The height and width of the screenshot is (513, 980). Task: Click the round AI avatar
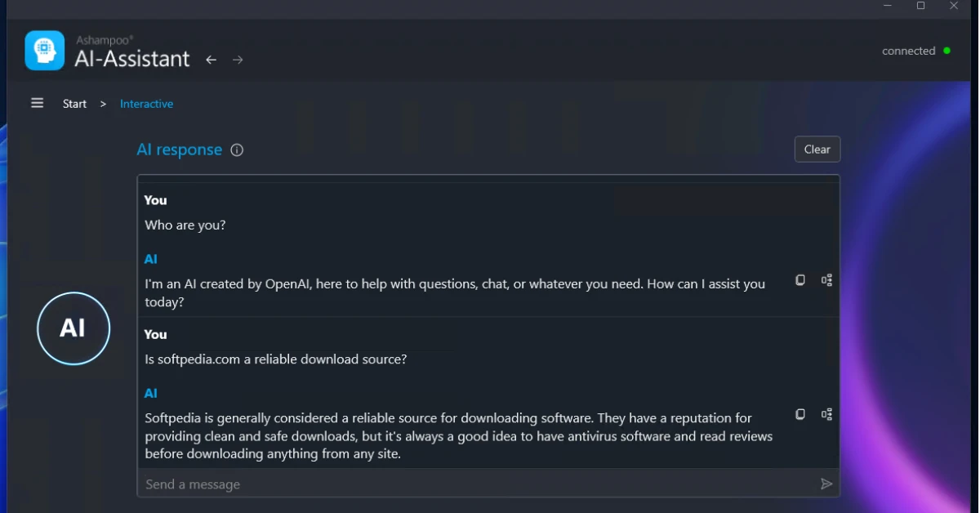tap(73, 328)
